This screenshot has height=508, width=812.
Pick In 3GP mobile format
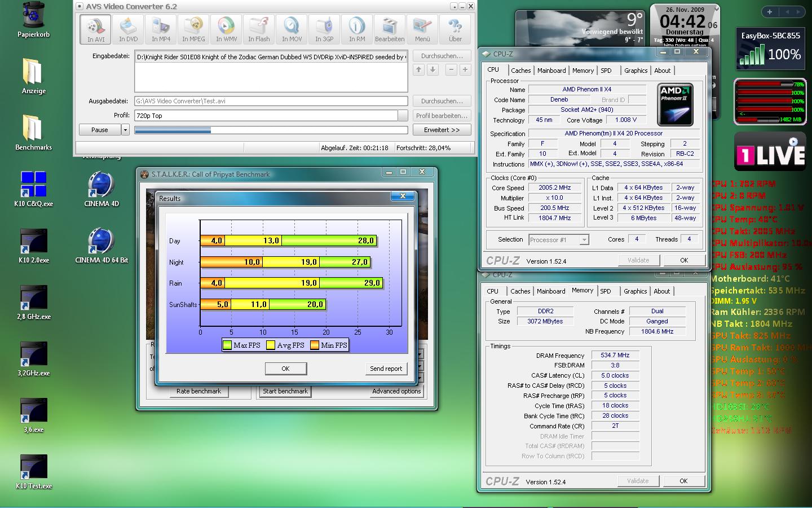(x=324, y=29)
